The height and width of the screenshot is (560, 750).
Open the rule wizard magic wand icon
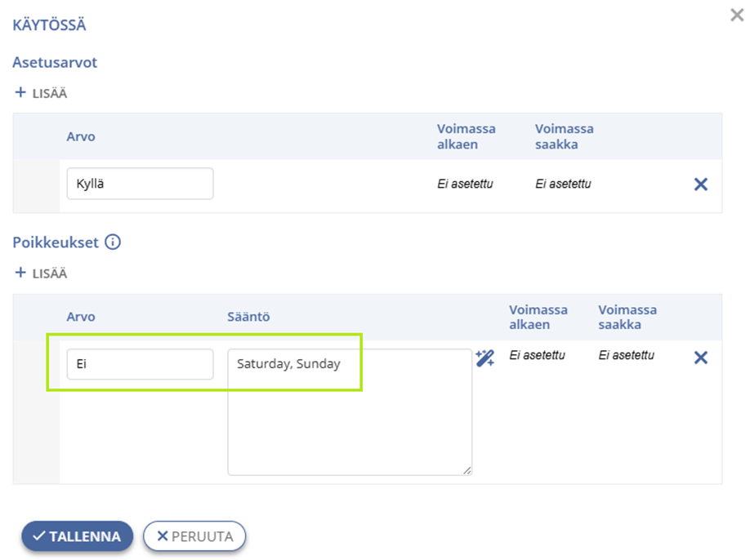[485, 358]
